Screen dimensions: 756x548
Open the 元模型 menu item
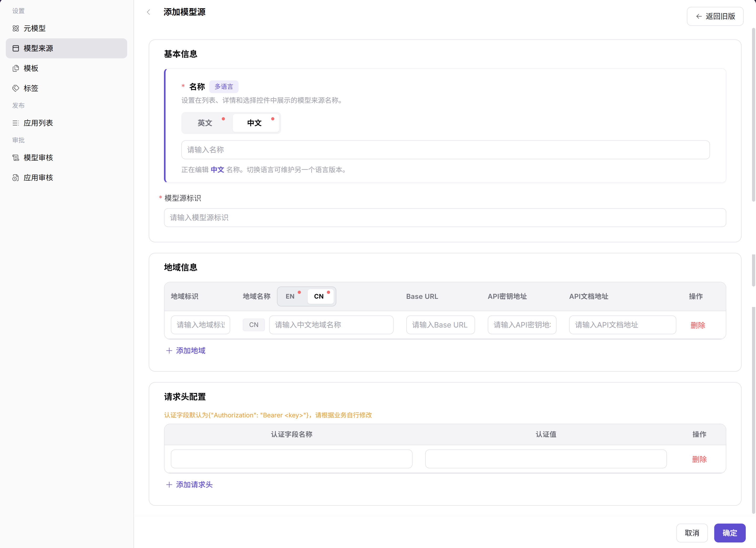[66, 28]
